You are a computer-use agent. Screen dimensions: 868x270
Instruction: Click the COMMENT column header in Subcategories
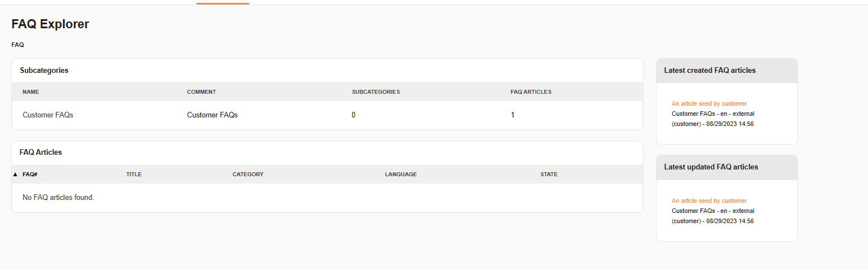click(x=201, y=92)
